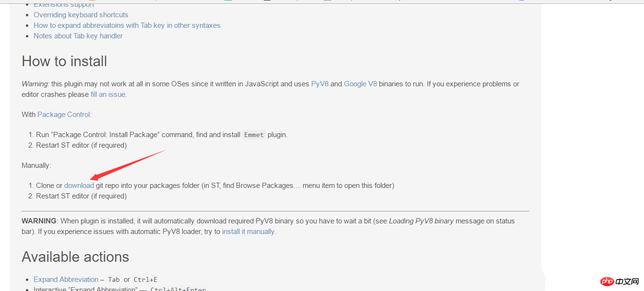The image size is (644, 291).
Task: Click the Manually: label
Action: coord(36,165)
